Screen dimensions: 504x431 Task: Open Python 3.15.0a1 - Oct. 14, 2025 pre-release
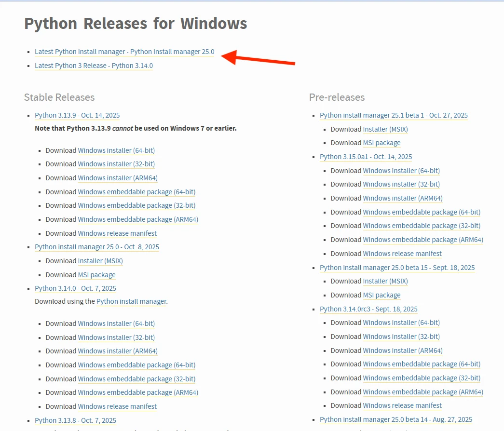[366, 157]
